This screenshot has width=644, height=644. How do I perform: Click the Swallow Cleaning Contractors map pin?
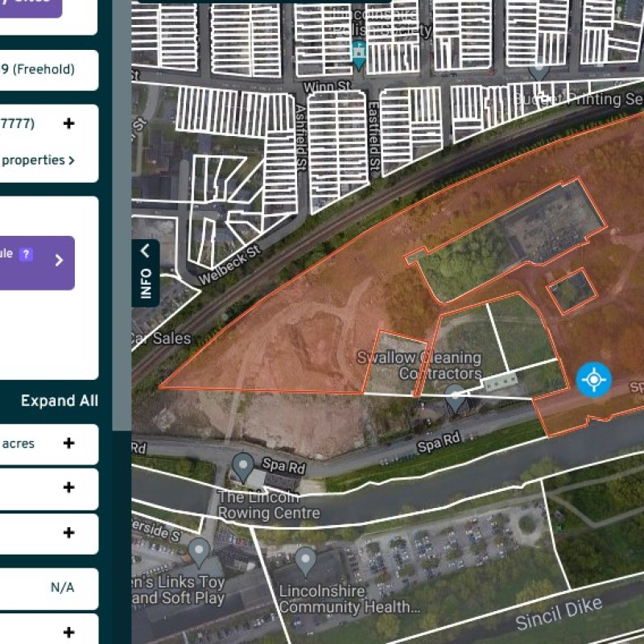456,398
